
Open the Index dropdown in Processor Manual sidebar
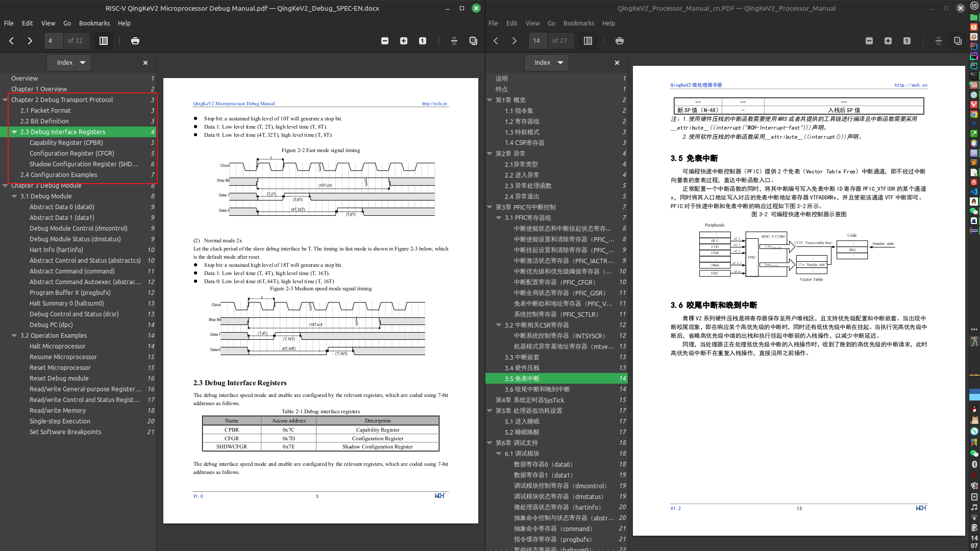(547, 63)
